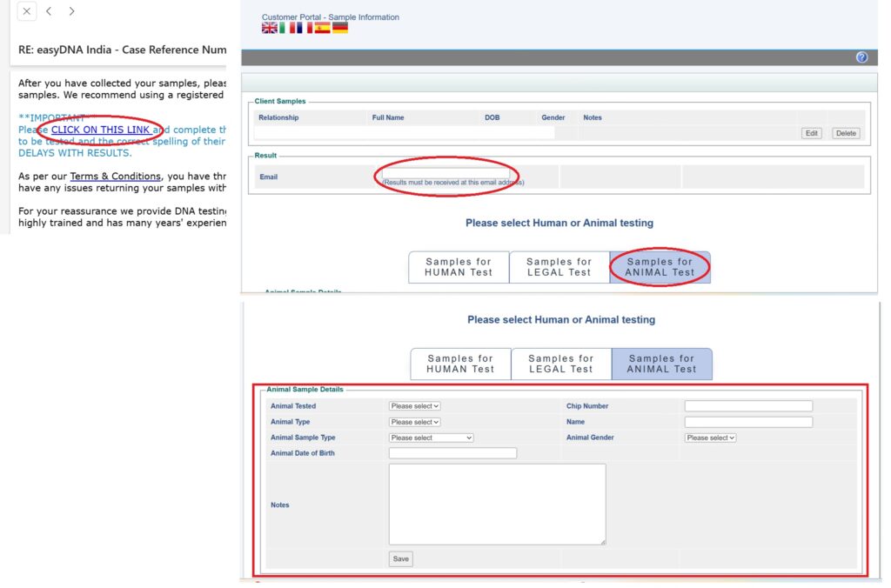The width and height of the screenshot is (891, 588).
Task: Click the email subject RE: easyDNA India
Action: 122,50
